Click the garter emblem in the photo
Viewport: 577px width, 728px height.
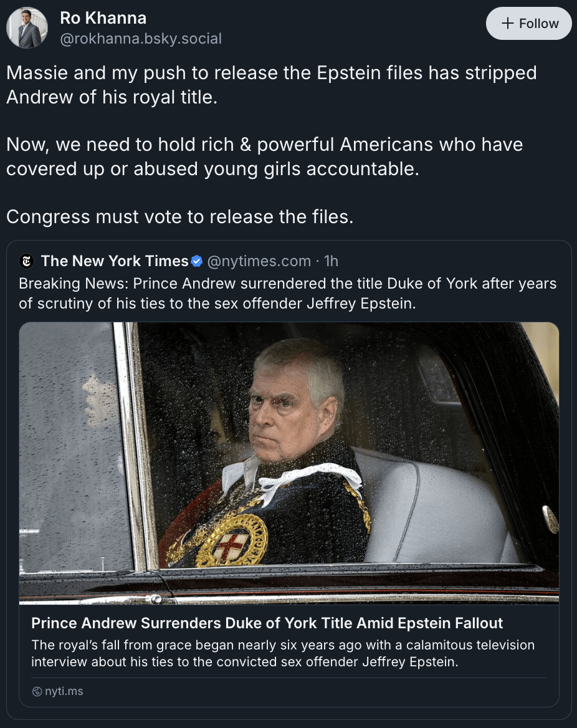click(232, 540)
